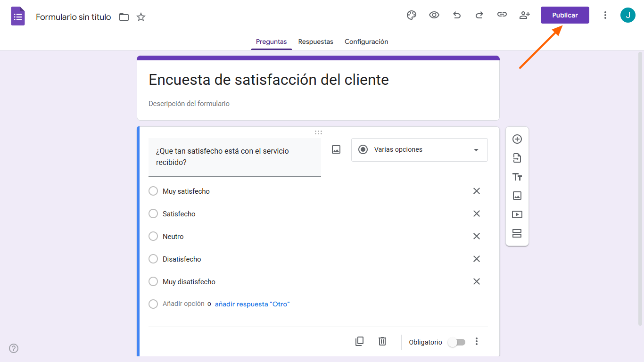Add a title and description block
Image resolution: width=644 pixels, height=362 pixels.
(x=517, y=177)
